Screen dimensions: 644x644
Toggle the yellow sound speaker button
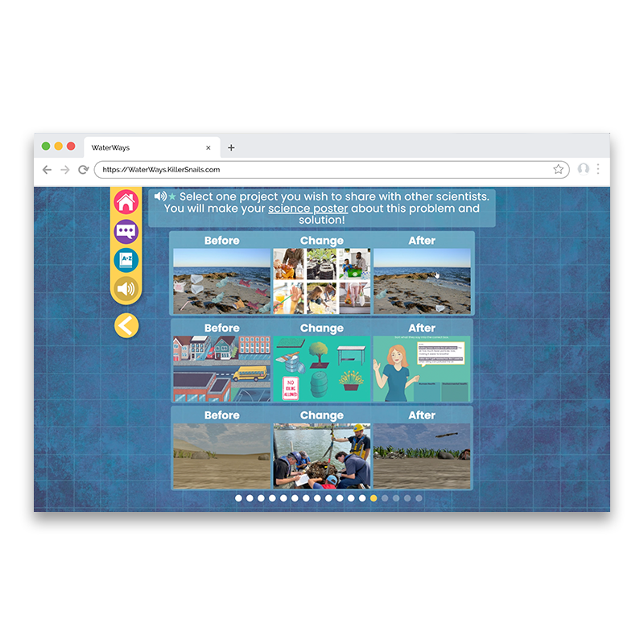tap(126, 288)
